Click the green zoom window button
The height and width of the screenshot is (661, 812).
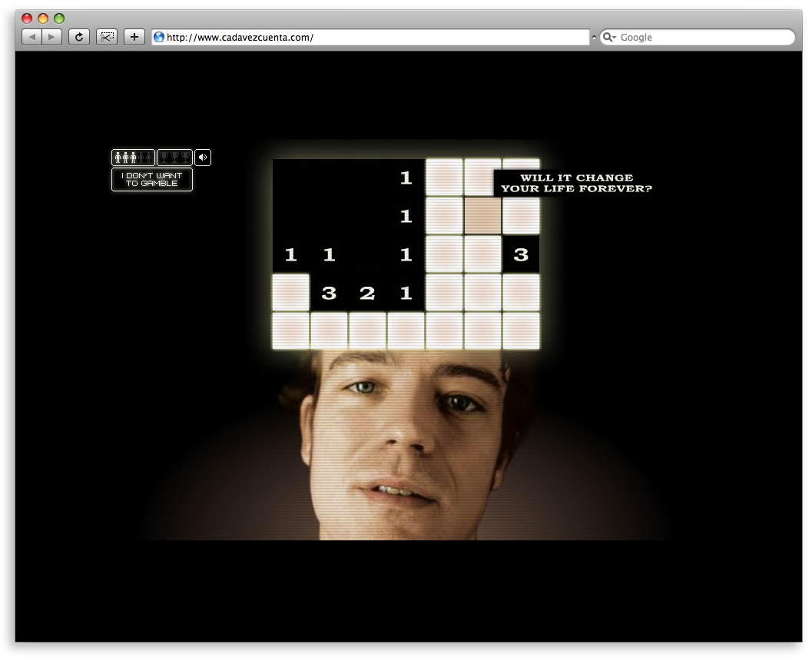point(59,18)
